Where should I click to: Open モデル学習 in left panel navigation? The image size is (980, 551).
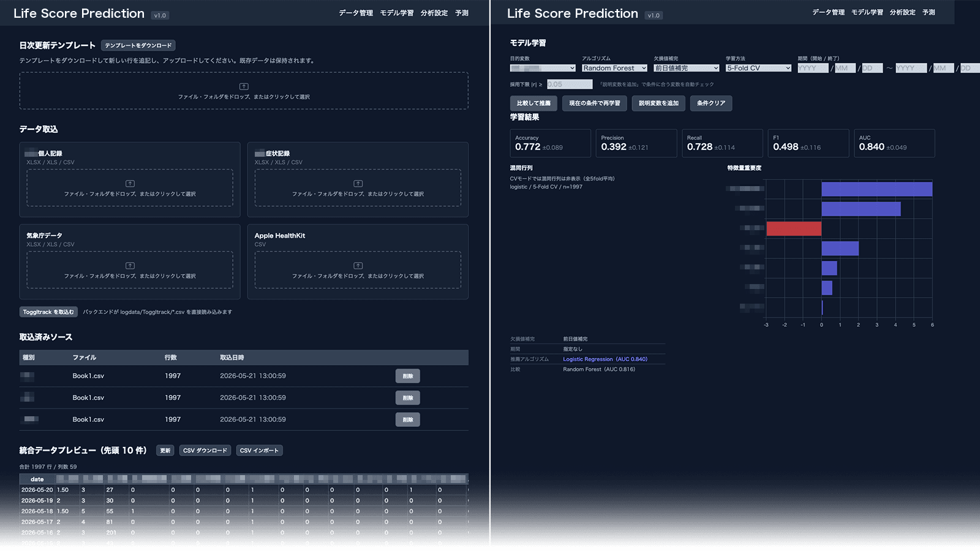(x=397, y=13)
